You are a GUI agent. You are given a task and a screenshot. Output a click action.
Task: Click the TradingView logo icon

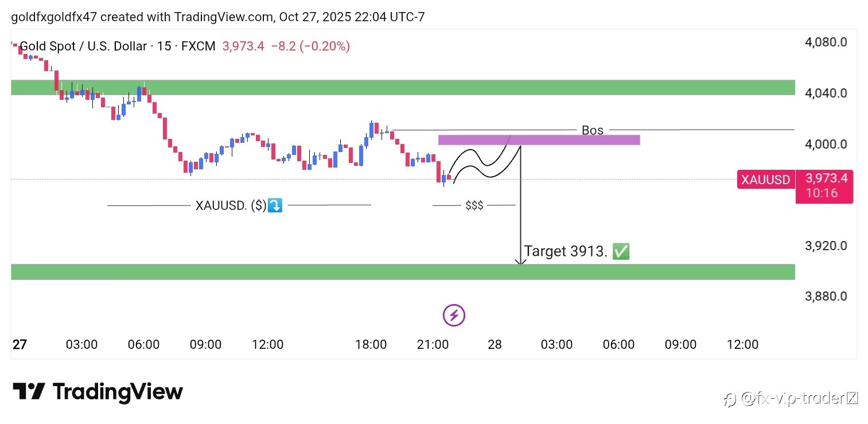coord(29,392)
